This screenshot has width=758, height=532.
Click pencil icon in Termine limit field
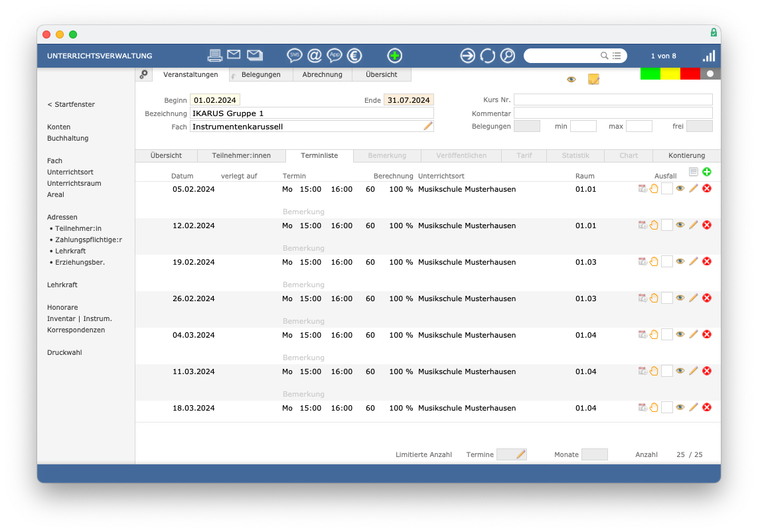click(x=520, y=454)
